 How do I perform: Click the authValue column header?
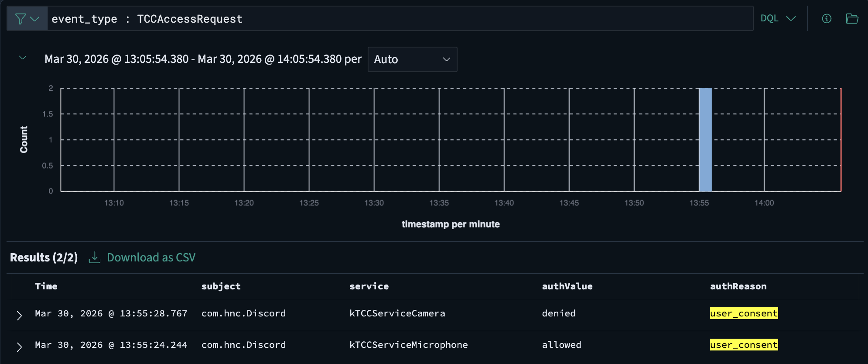pyautogui.click(x=567, y=286)
